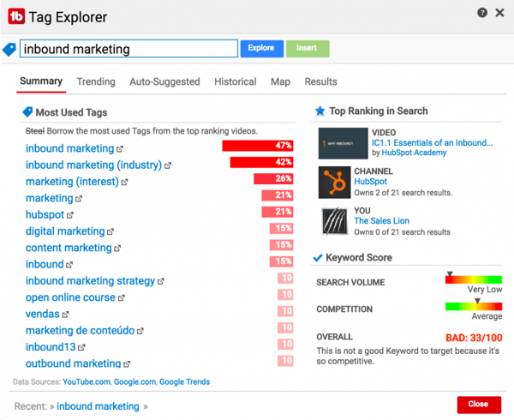Select the hubspot tag link
The image size is (514, 420).
click(45, 215)
